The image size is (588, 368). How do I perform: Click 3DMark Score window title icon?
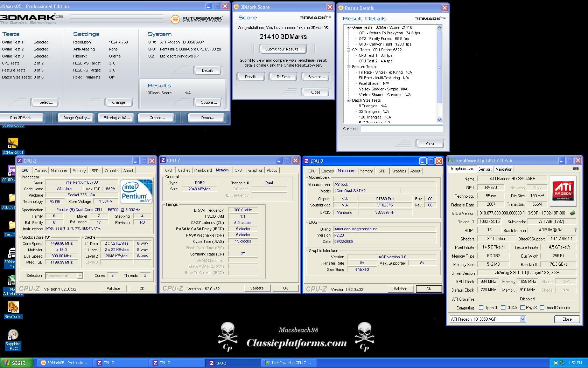(236, 7)
